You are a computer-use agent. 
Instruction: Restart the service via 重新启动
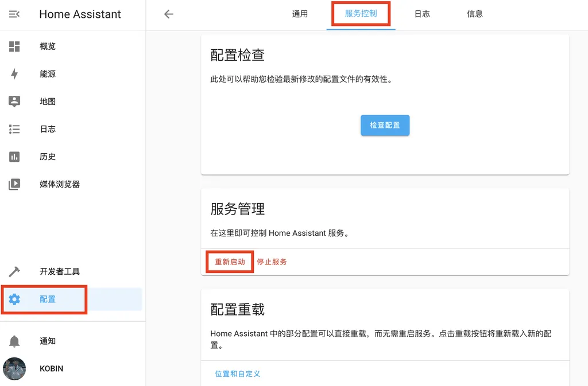pos(229,262)
